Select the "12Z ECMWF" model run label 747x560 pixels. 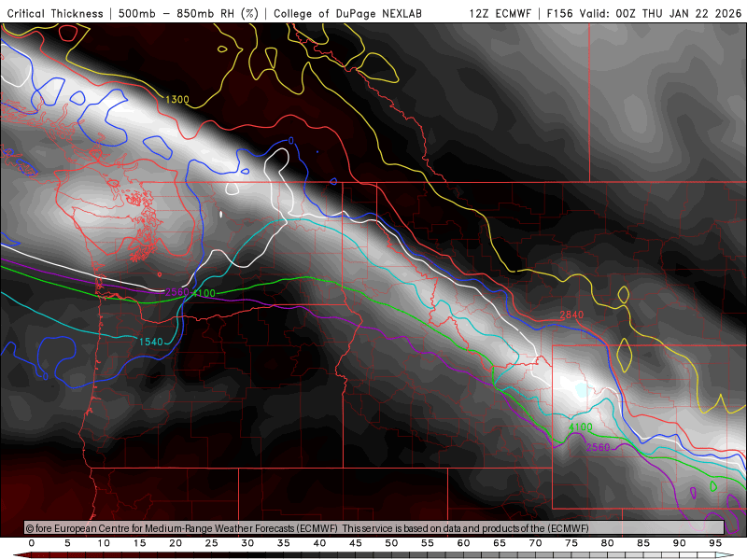(x=500, y=13)
